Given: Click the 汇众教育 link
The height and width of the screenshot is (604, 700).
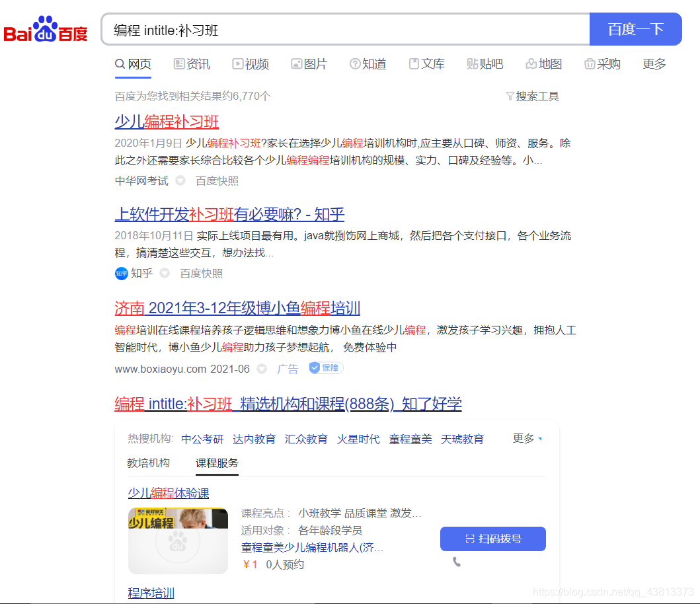Looking at the screenshot, I should [x=306, y=439].
